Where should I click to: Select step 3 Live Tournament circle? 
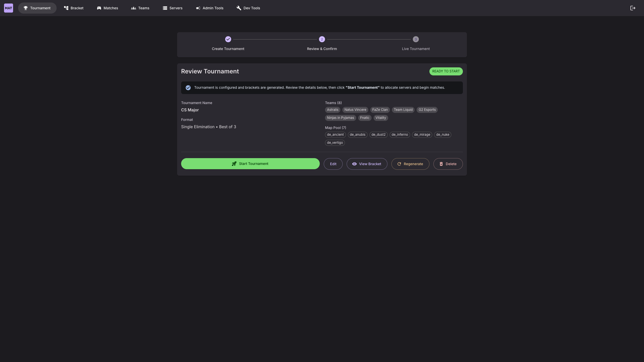[416, 39]
